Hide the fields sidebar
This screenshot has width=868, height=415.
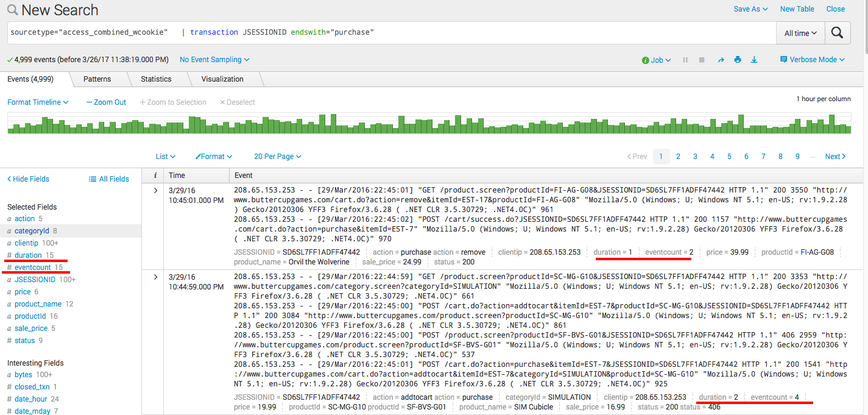pos(28,179)
